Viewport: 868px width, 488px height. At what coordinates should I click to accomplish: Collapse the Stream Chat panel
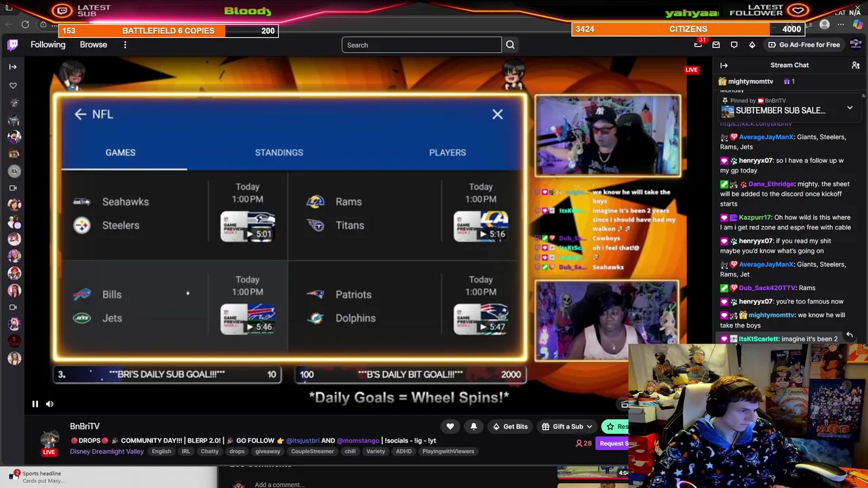[724, 65]
